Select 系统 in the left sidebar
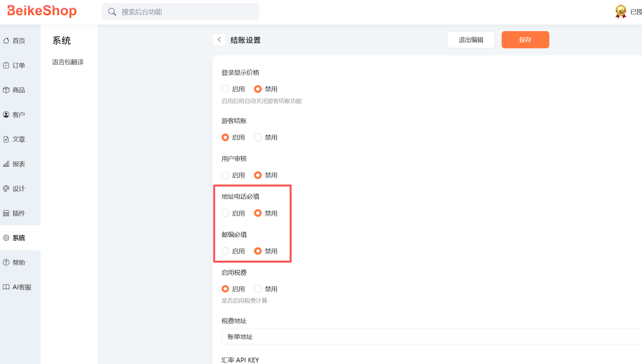The height and width of the screenshot is (364, 642). (18, 238)
